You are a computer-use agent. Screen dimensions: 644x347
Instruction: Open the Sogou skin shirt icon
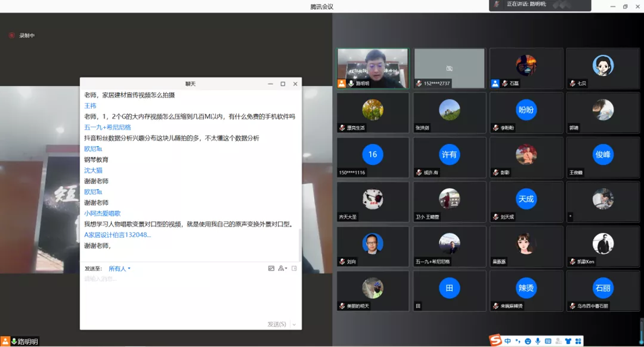(568, 341)
